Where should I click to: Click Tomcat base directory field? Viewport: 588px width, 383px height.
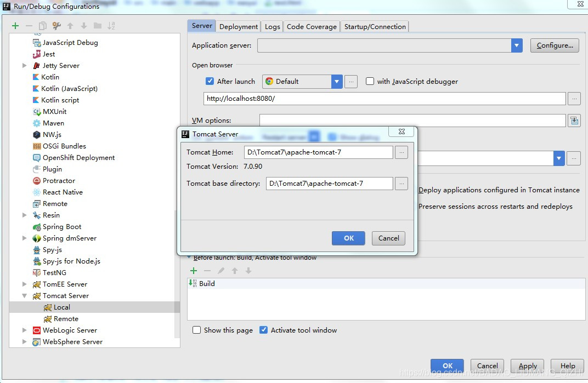[x=329, y=184]
